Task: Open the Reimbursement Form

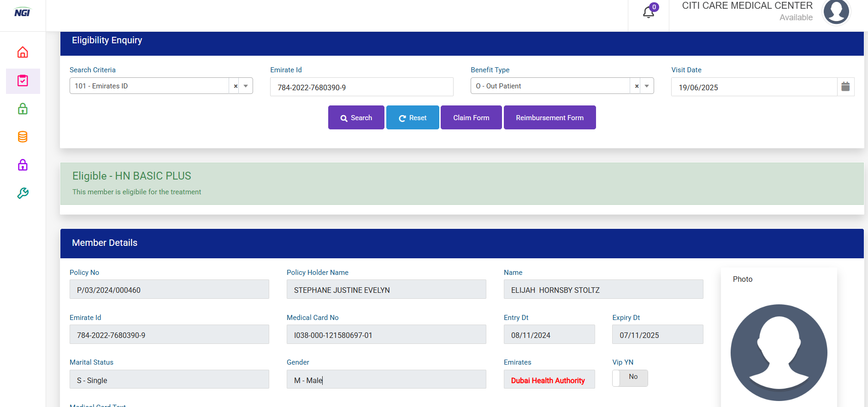Action: [549, 118]
